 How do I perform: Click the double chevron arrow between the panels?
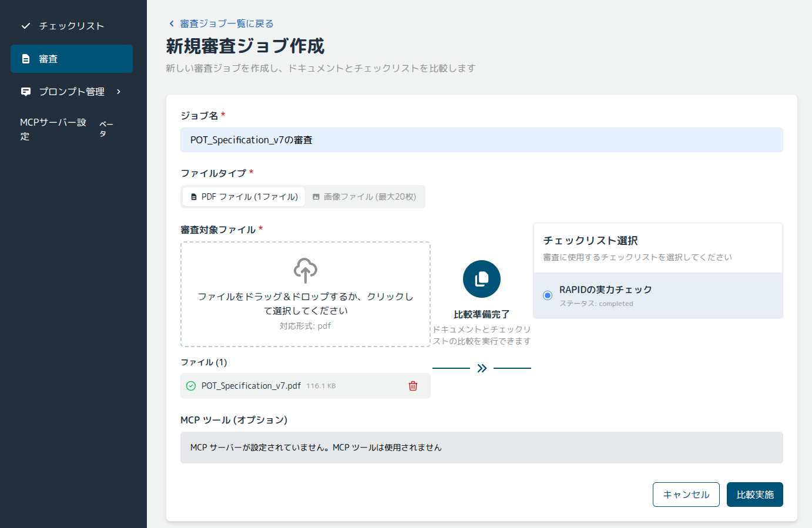click(x=481, y=368)
